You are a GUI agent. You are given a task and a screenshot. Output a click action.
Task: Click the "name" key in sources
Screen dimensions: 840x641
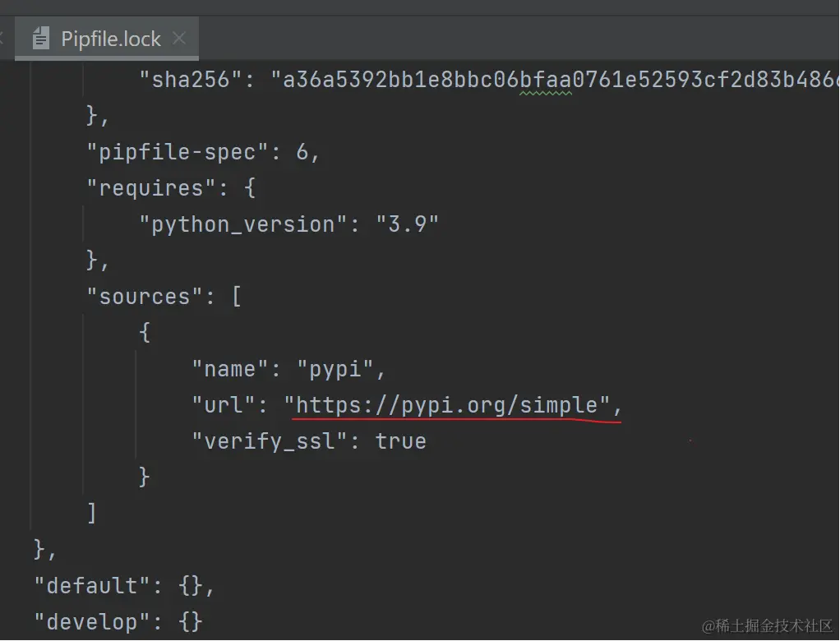click(x=230, y=369)
